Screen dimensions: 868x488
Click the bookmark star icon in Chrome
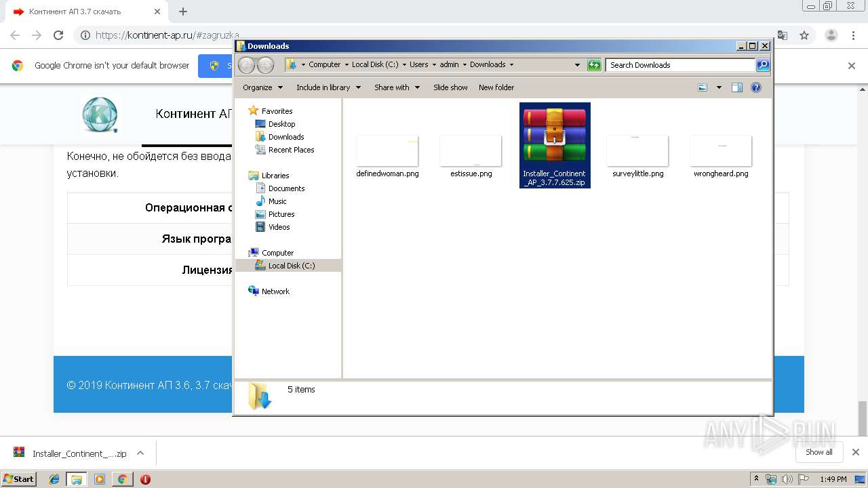[x=804, y=35]
